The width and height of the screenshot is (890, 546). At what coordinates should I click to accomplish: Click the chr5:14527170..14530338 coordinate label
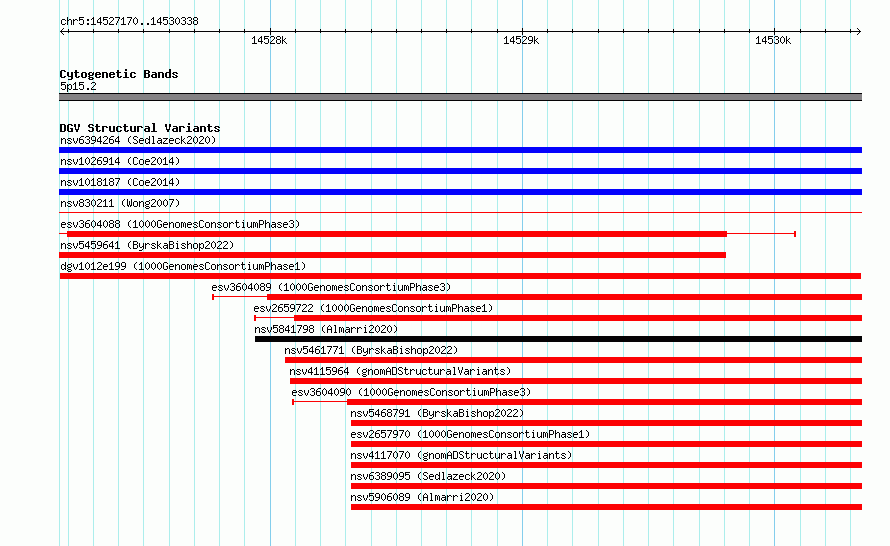(129, 21)
